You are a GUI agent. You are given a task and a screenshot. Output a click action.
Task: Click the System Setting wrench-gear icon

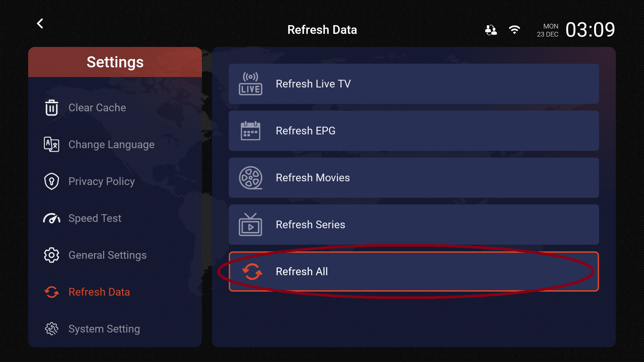52,329
